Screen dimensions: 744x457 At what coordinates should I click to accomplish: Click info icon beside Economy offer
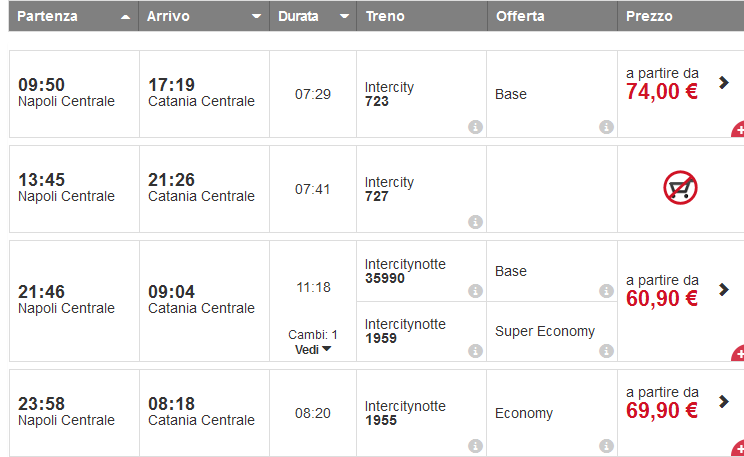pyautogui.click(x=606, y=446)
